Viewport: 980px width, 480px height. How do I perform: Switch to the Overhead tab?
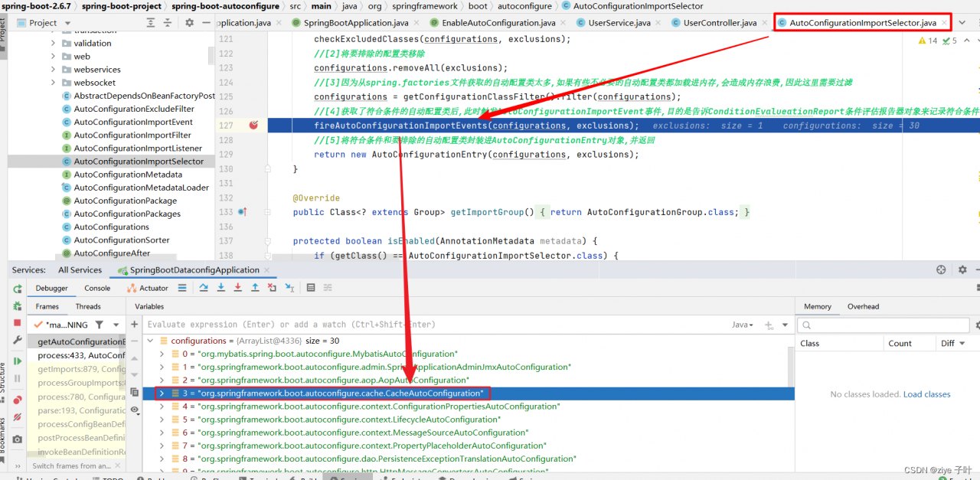(863, 306)
